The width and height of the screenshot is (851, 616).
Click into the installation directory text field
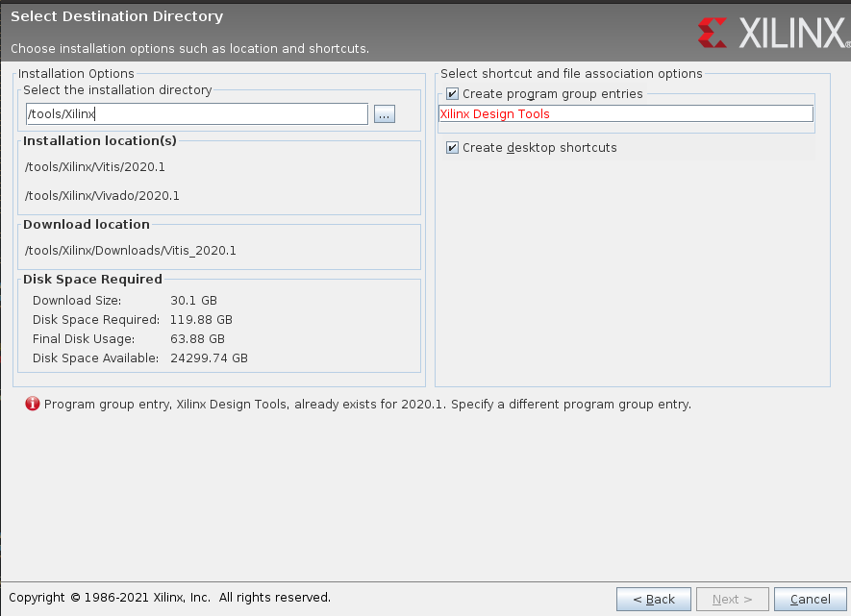click(196, 114)
